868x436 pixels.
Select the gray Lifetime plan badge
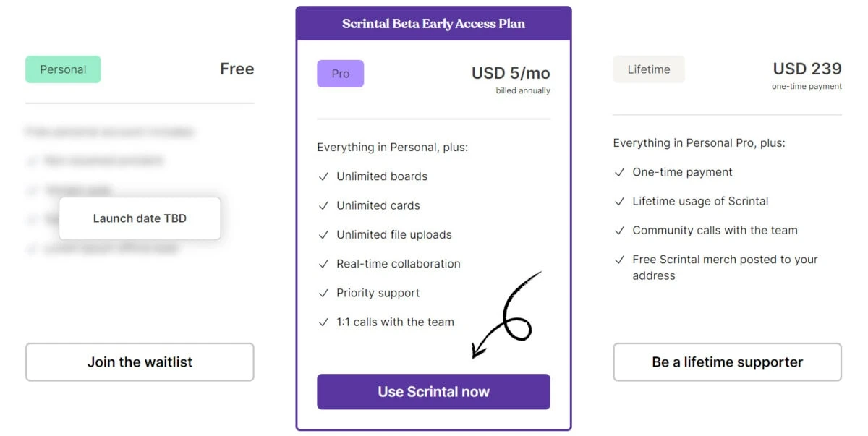click(649, 69)
